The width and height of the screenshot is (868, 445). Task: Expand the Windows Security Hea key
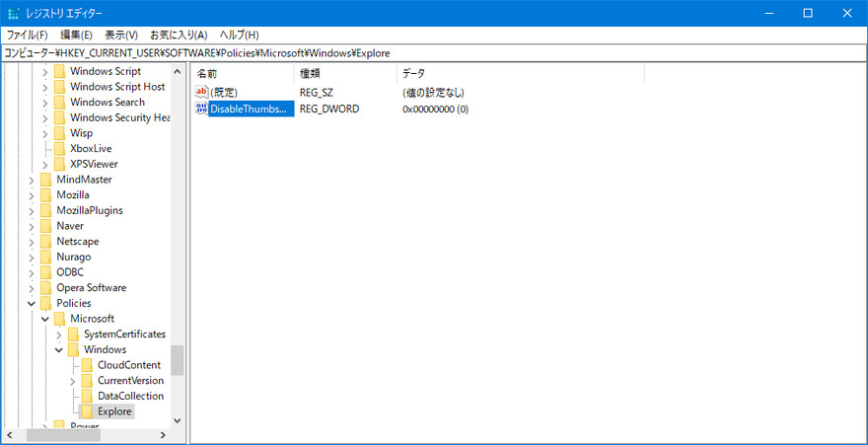click(45, 117)
